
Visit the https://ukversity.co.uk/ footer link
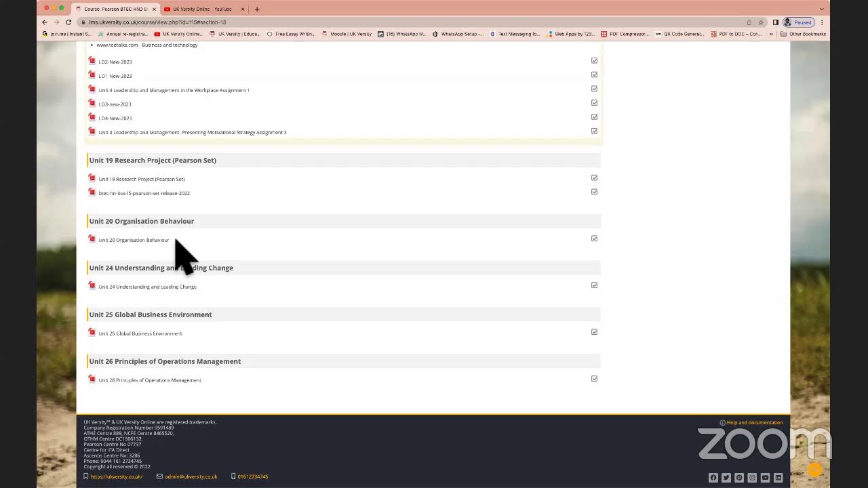tap(116, 476)
